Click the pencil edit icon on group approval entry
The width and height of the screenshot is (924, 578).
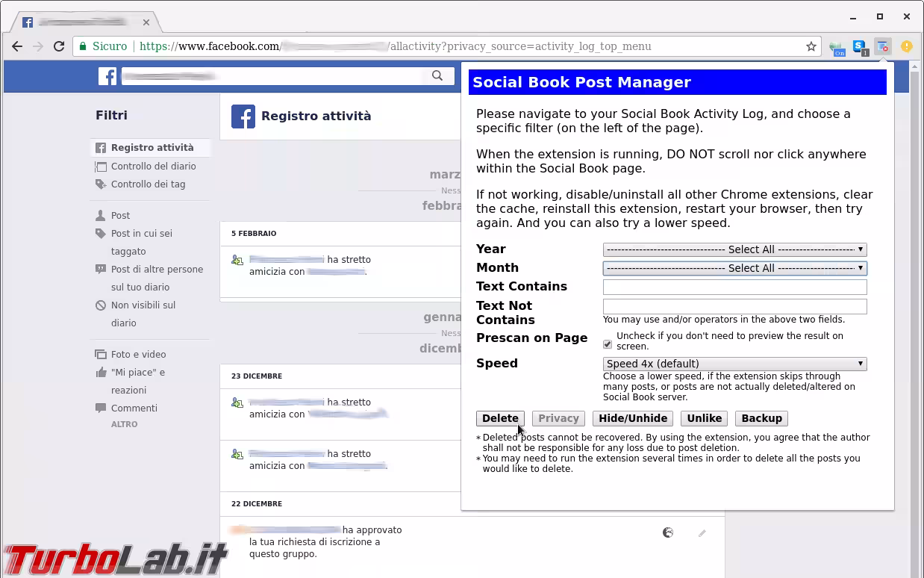(702, 533)
